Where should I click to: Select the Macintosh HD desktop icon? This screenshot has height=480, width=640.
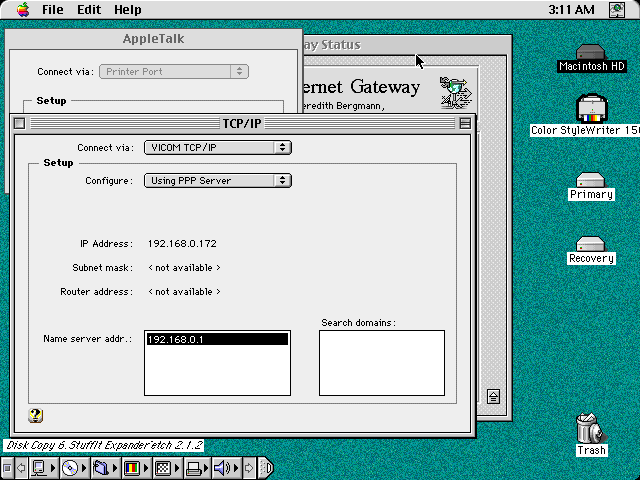tap(591, 59)
